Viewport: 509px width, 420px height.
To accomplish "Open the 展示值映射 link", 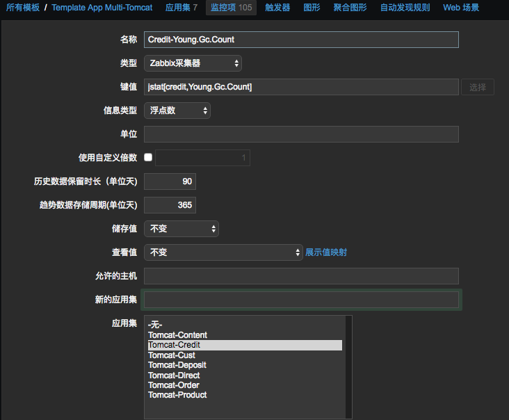I will tap(326, 252).
